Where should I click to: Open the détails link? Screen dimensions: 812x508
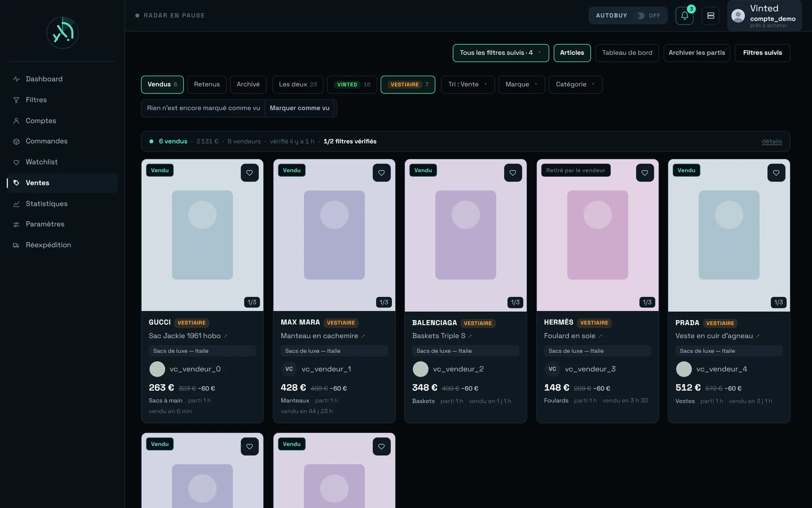coord(772,142)
